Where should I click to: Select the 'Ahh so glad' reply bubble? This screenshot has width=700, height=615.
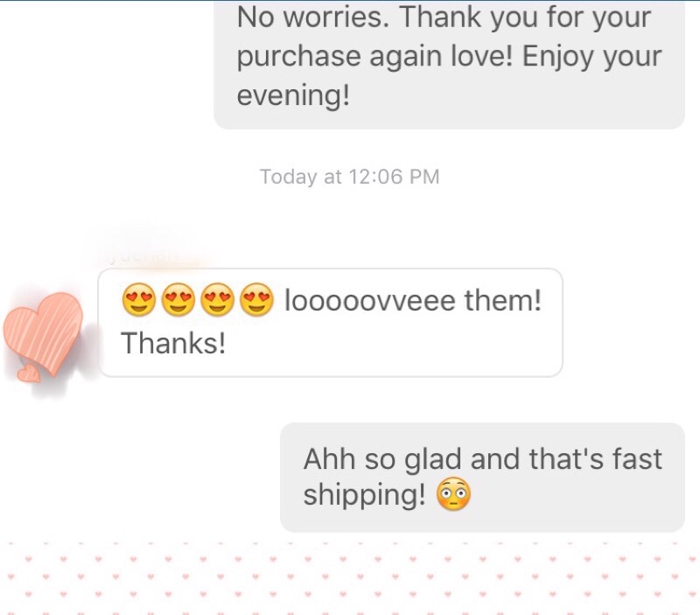click(483, 478)
